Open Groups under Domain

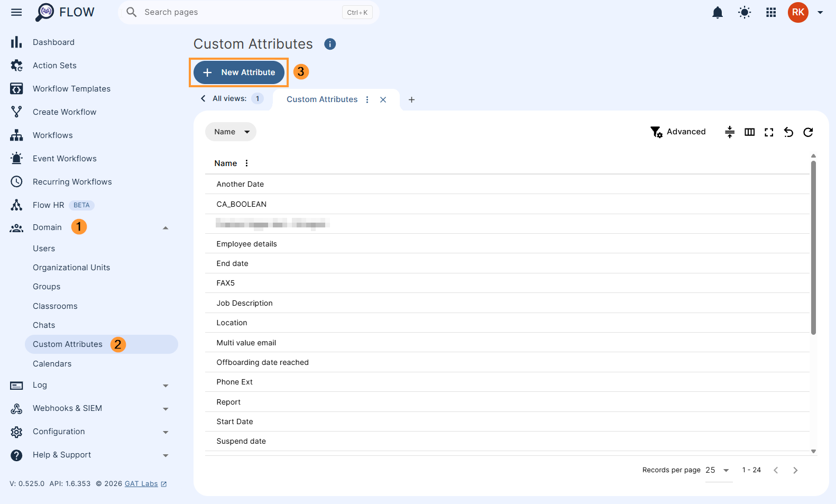47,287
